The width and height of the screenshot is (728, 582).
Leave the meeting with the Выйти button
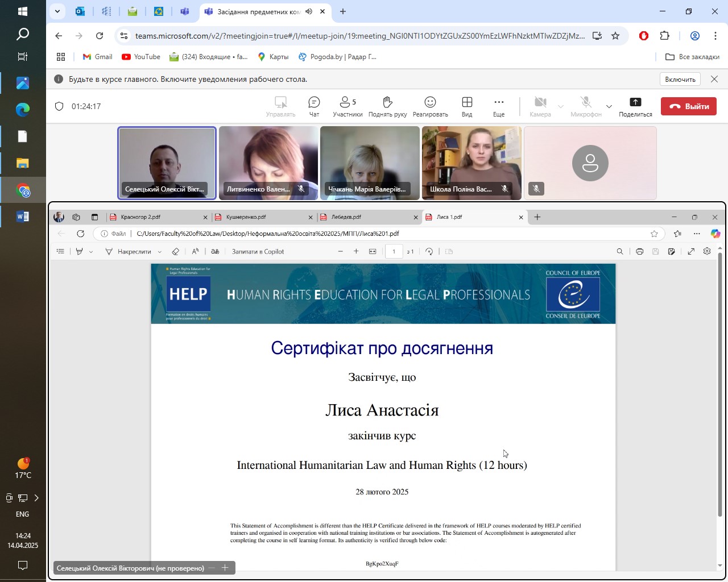click(x=688, y=106)
